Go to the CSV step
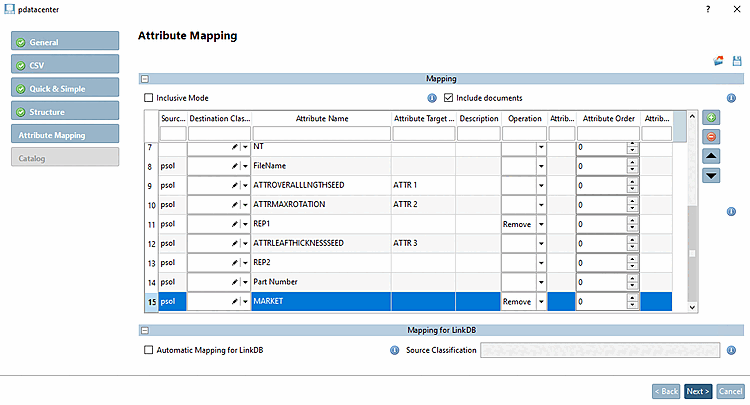This screenshot has width=750, height=405. pyautogui.click(x=65, y=64)
